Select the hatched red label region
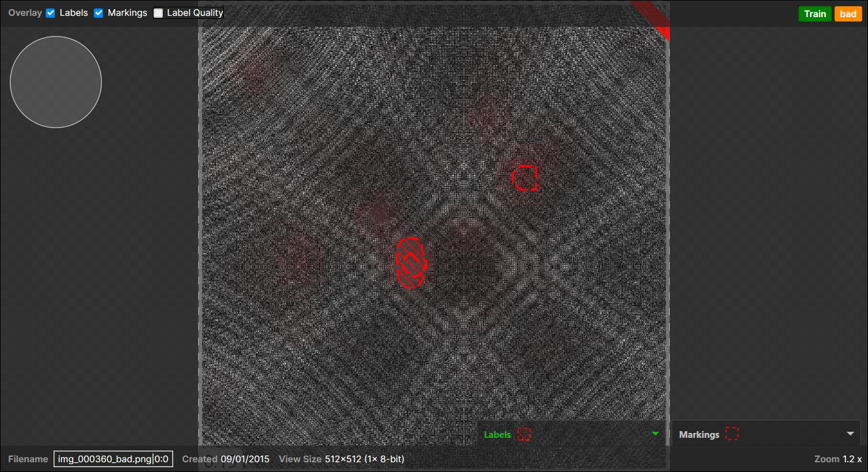This screenshot has height=472, width=868. pos(411,263)
